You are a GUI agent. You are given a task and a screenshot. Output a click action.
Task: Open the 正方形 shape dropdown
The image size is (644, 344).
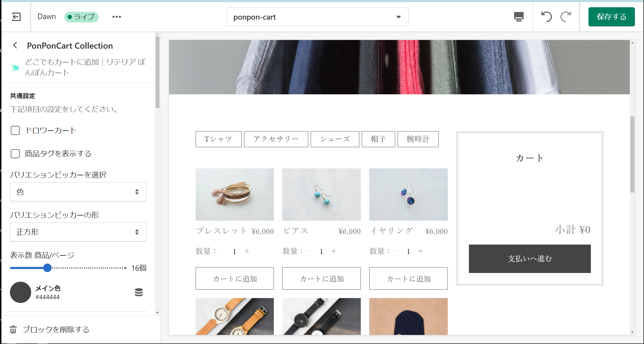[78, 232]
